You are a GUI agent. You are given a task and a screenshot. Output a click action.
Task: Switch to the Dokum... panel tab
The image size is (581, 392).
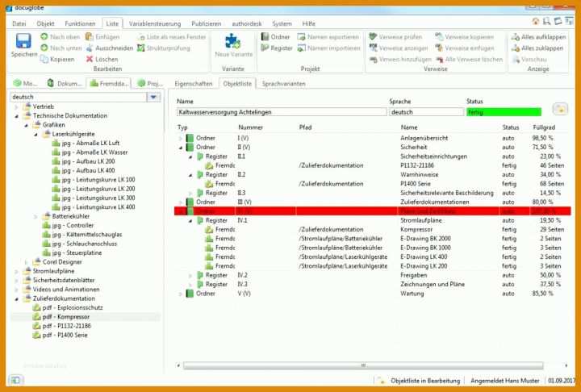[65, 83]
